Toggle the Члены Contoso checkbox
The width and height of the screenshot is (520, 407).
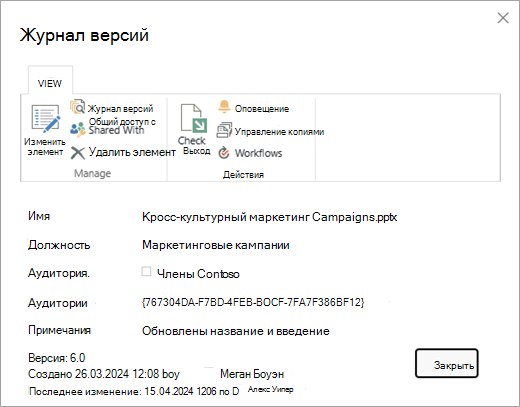click(146, 271)
